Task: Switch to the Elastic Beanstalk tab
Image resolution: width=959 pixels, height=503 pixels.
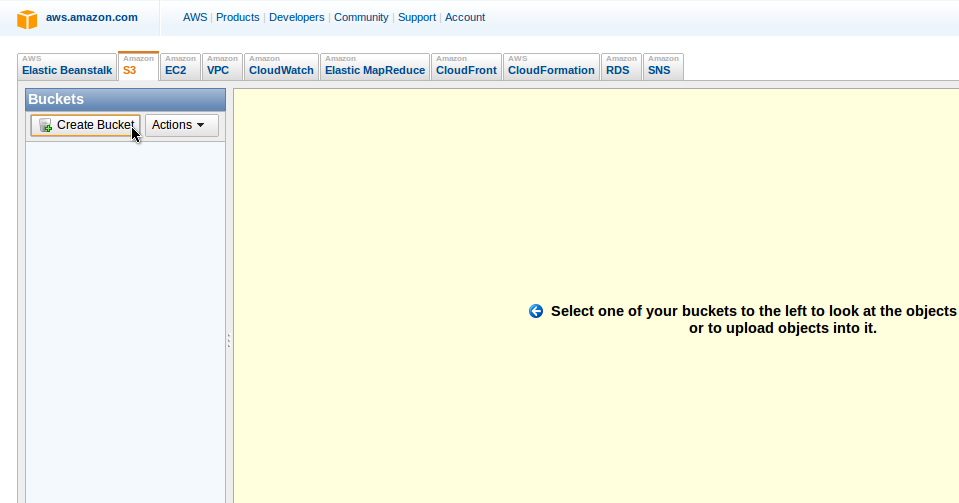Action: pos(67,67)
